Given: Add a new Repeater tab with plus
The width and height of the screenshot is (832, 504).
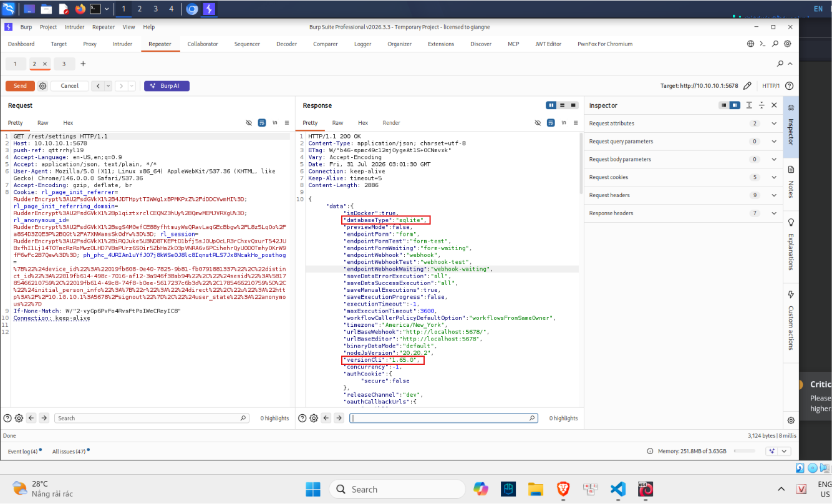Looking at the screenshot, I should pyautogui.click(x=83, y=64).
